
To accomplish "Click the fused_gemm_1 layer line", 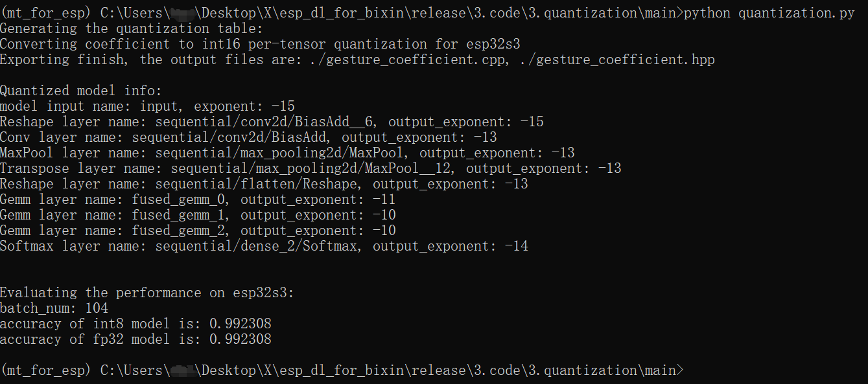I will (x=198, y=215).
